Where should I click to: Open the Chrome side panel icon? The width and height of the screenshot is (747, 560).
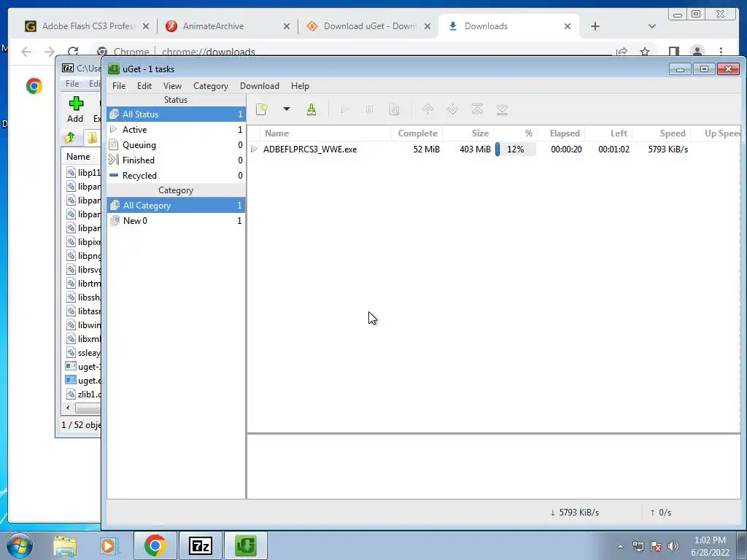pos(673,52)
